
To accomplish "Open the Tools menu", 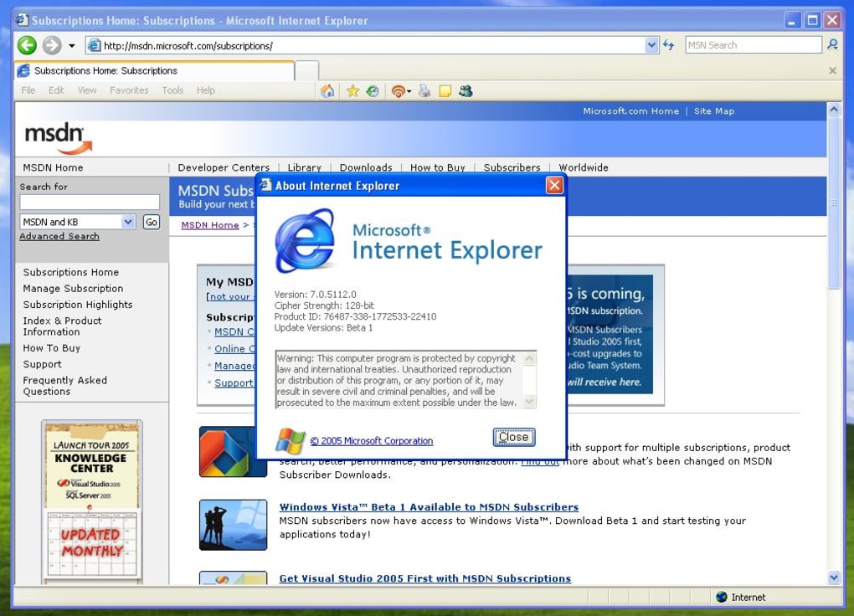I will coord(172,90).
